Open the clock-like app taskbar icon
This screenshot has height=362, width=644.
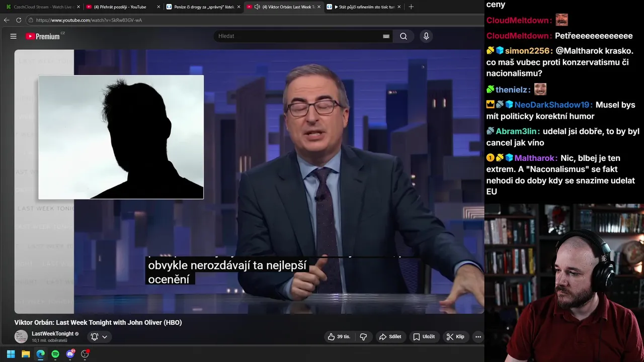[85, 354]
